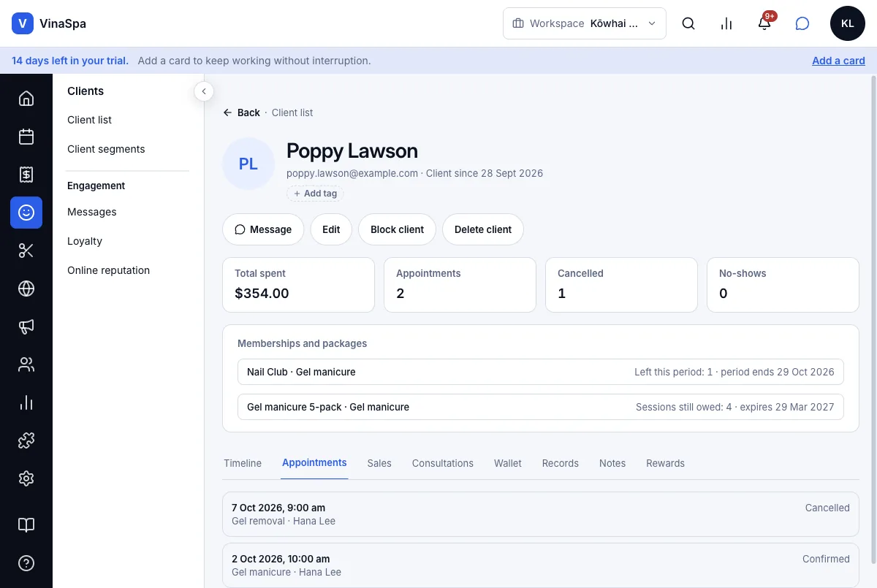
Task: Open the search magnifier in header
Action: click(x=688, y=23)
